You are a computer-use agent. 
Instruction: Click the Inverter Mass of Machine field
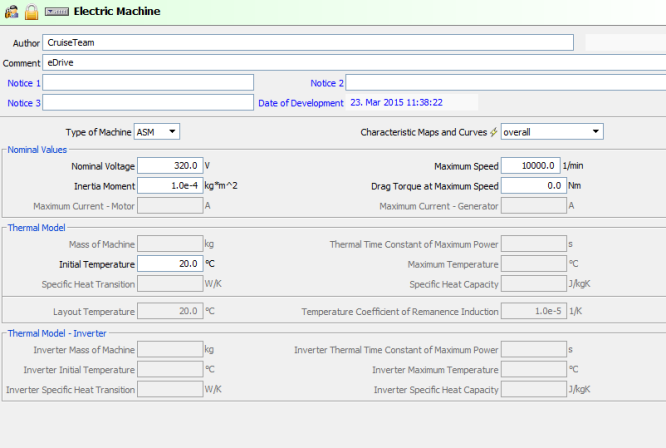(x=170, y=349)
